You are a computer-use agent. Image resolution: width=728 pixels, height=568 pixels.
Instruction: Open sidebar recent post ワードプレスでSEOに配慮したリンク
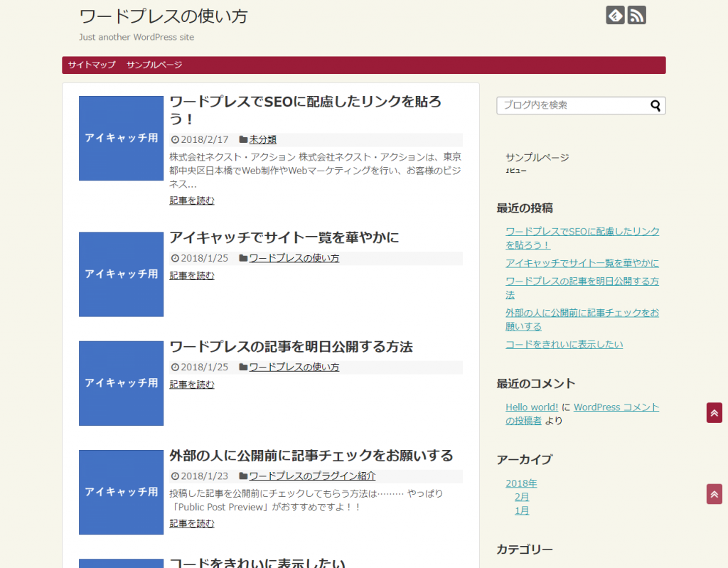click(x=582, y=237)
